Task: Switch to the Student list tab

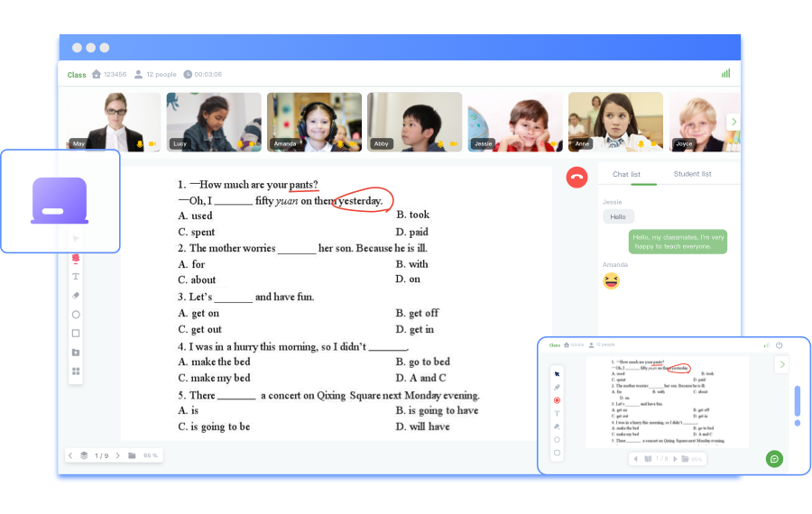Action: [692, 174]
